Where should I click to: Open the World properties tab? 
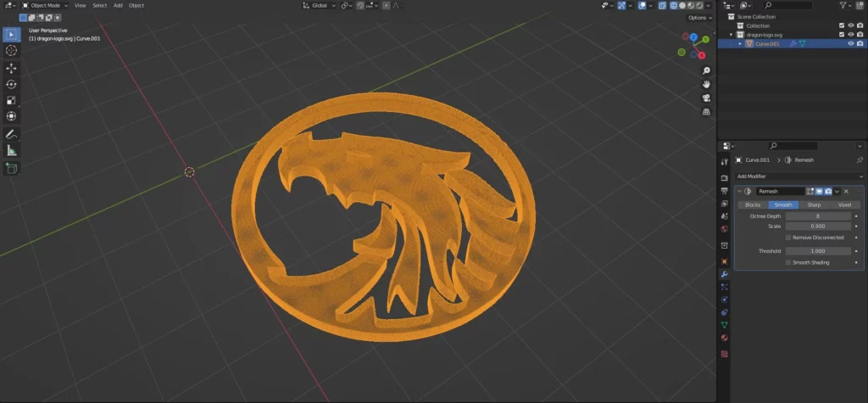coord(724,229)
